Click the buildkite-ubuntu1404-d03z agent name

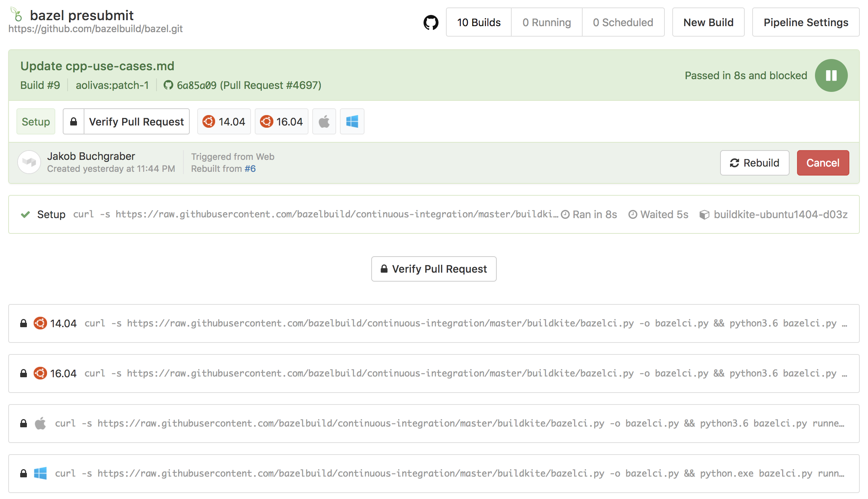781,214
